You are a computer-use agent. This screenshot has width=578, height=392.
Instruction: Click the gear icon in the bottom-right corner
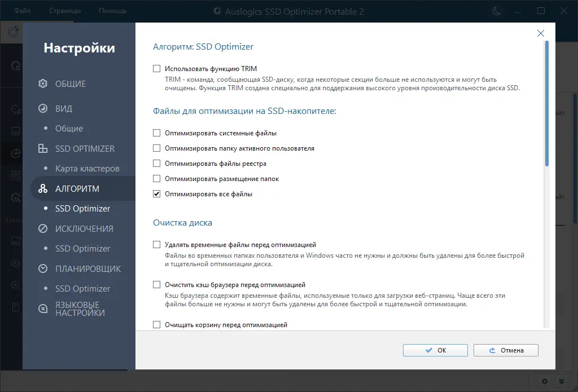point(544,381)
